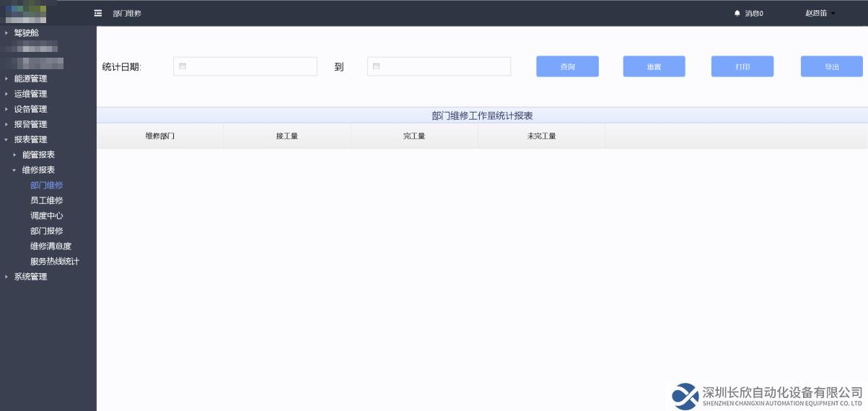868x411 pixels.
Task: Click the hamburger sidebar collapse icon
Action: tap(98, 13)
